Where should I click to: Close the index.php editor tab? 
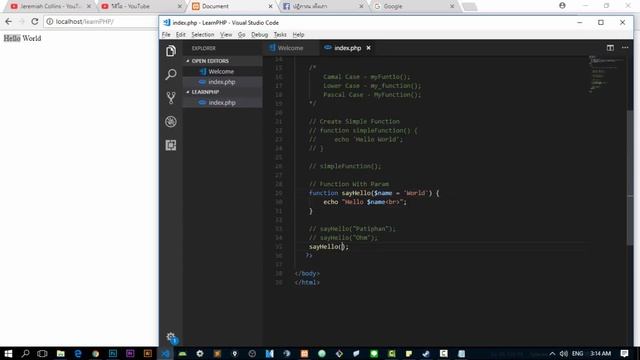click(369, 48)
